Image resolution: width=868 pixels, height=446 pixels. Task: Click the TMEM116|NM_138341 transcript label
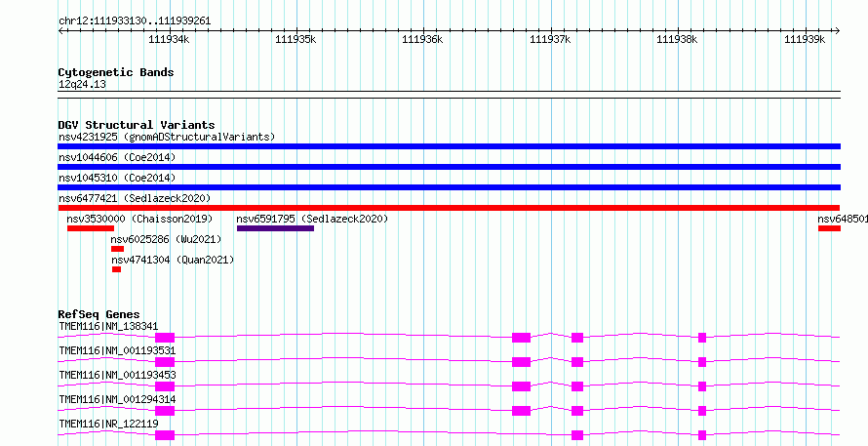(x=108, y=326)
